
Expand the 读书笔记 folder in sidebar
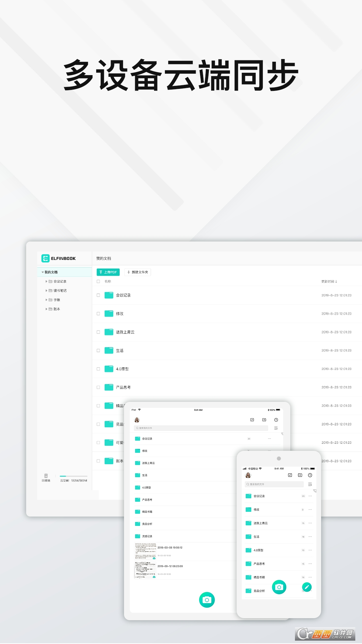[47, 290]
